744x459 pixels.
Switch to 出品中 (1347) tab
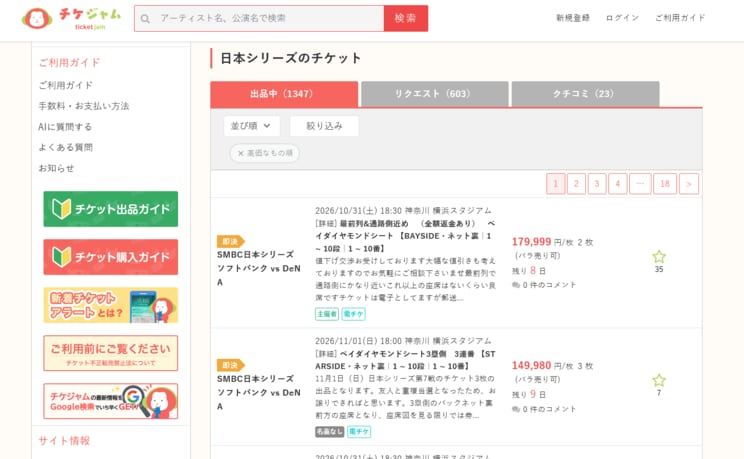[x=284, y=94]
